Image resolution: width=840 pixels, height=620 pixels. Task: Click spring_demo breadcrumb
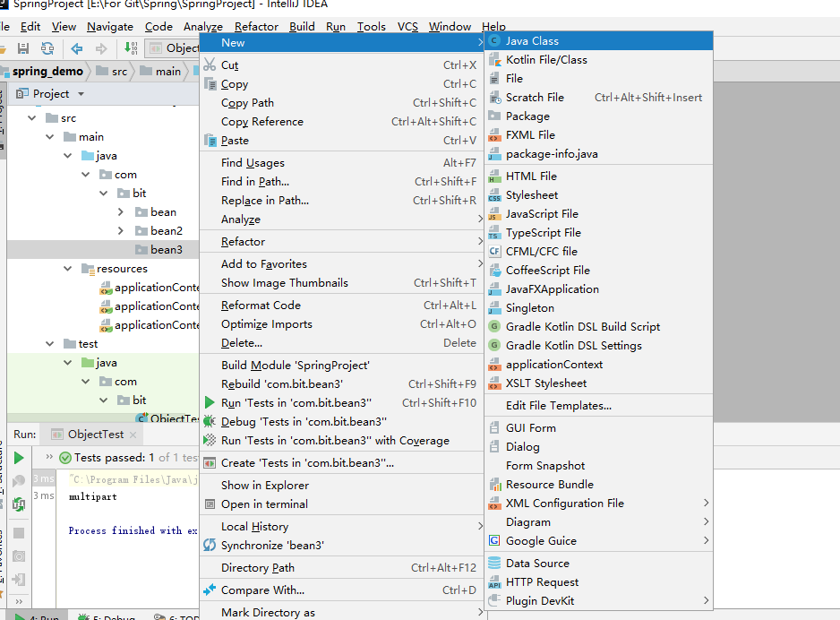[x=47, y=72]
